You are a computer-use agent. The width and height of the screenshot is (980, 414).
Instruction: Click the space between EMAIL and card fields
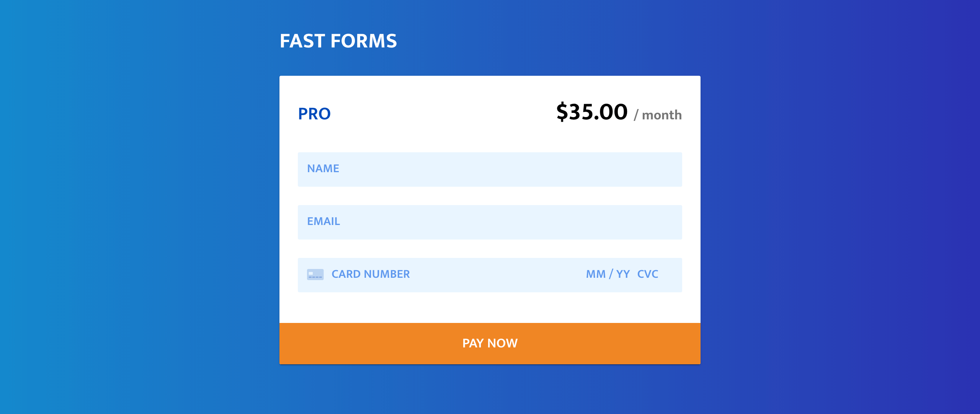490,249
